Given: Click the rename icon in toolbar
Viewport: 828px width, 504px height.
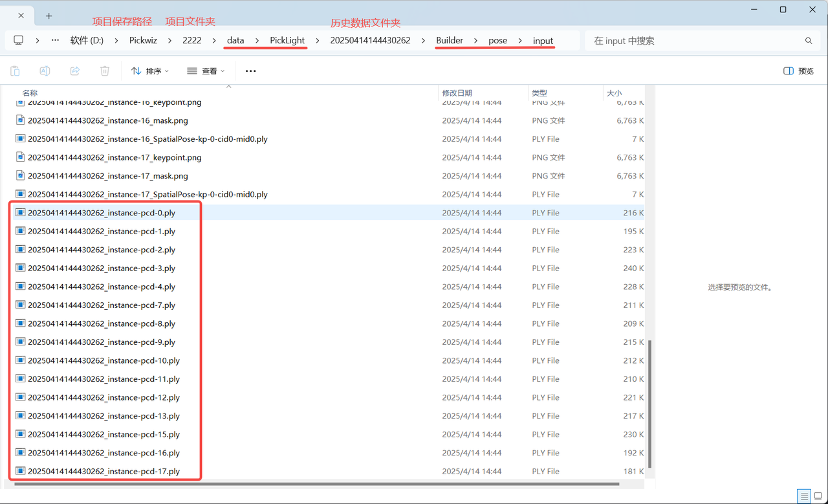Looking at the screenshot, I should [45, 71].
